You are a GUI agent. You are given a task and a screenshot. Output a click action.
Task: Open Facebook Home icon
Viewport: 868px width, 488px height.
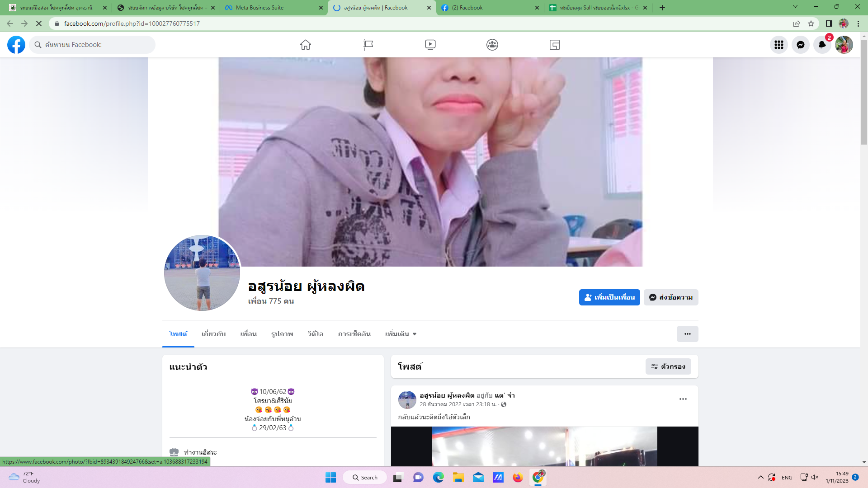point(306,45)
